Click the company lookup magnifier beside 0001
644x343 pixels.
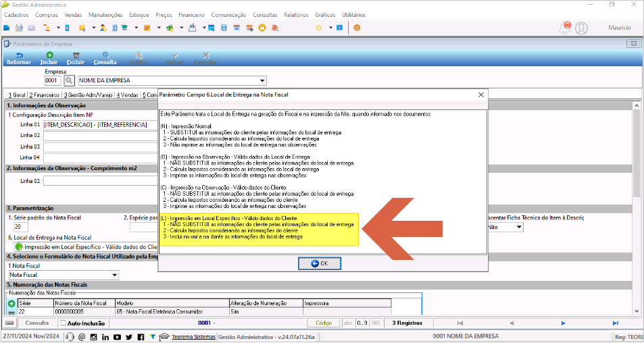coord(70,80)
